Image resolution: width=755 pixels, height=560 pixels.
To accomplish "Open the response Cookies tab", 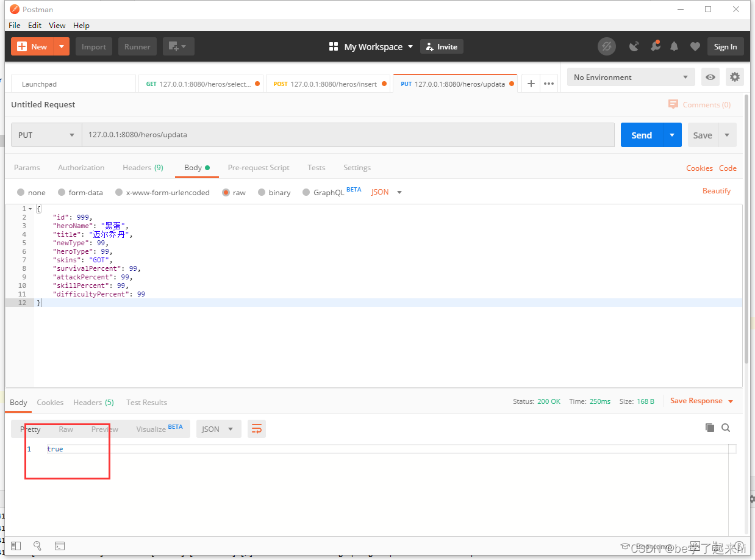I will pyautogui.click(x=50, y=403).
